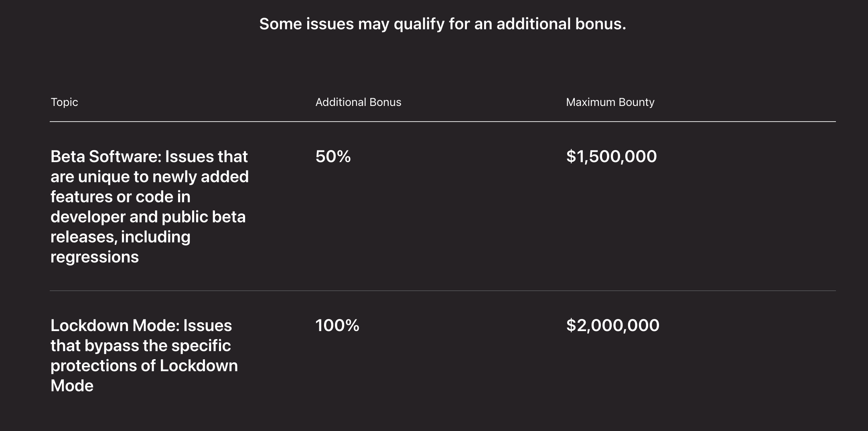868x431 pixels.
Task: Click the 'Some issues may qualify' heading
Action: pos(442,24)
